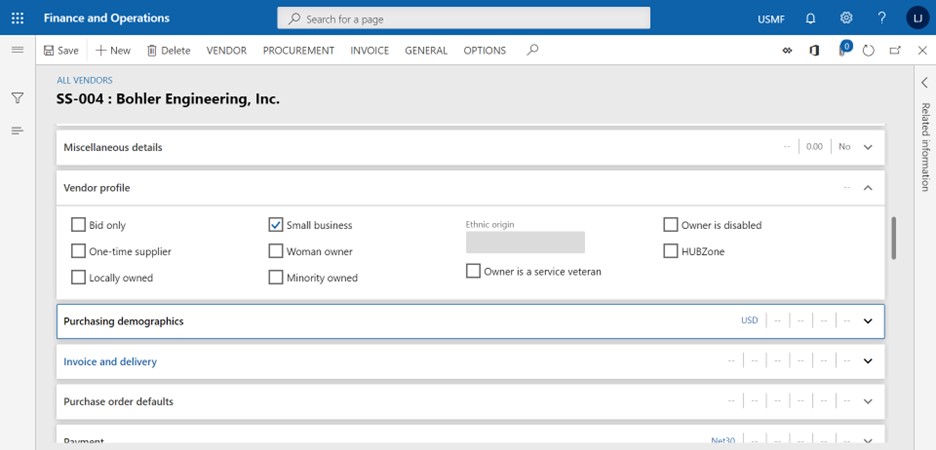Refresh the page using the refresh icon
The height and width of the screenshot is (450, 936).
868,50
